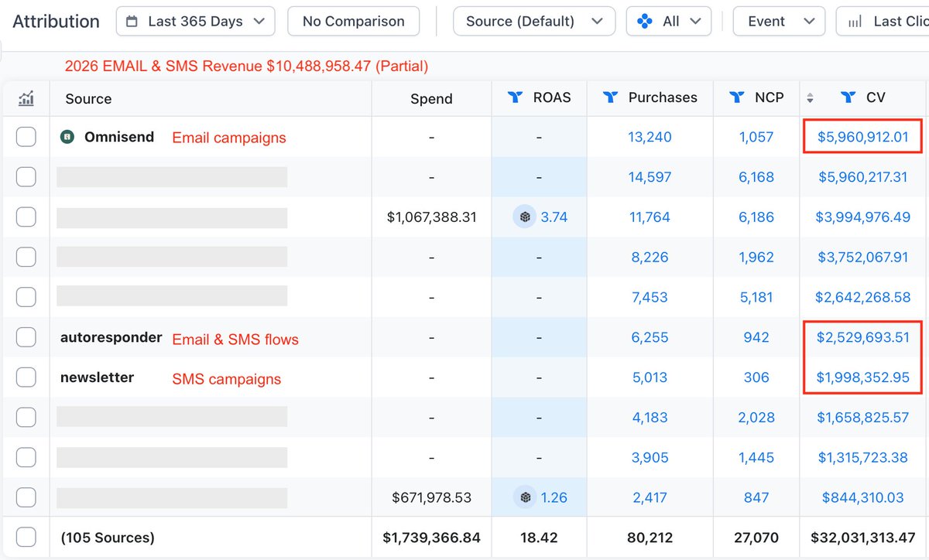Click the Omnisend source logo icon
This screenshot has width=929, height=560.
click(x=67, y=138)
